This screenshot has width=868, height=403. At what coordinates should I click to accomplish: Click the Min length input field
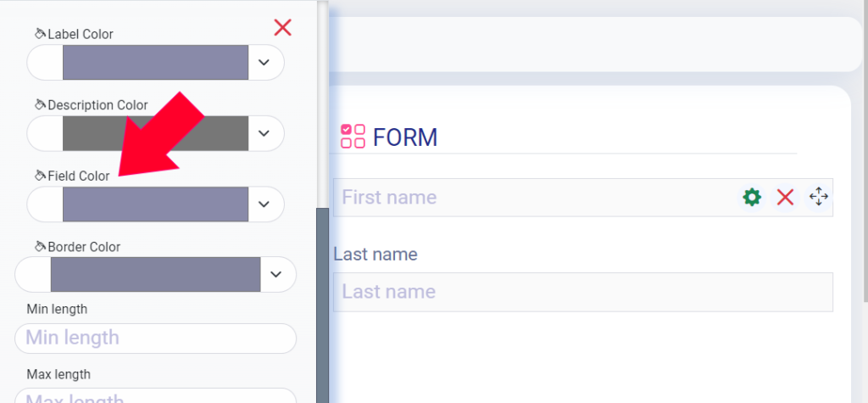(x=156, y=339)
